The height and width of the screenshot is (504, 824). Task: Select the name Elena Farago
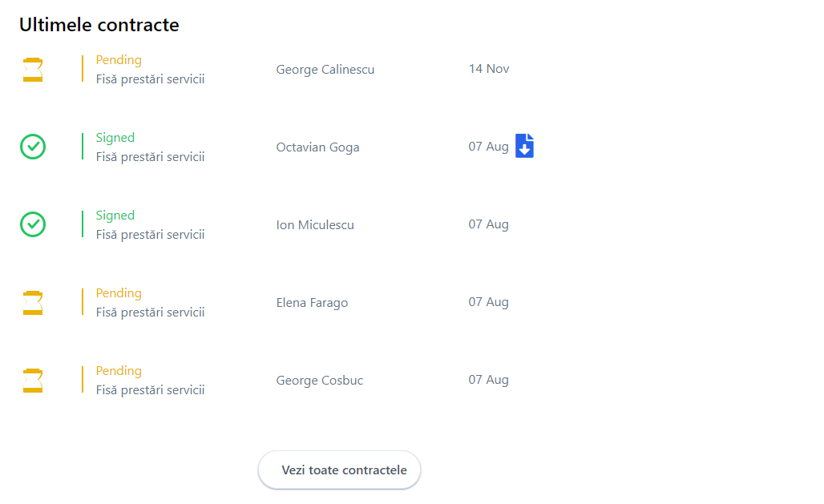click(312, 303)
